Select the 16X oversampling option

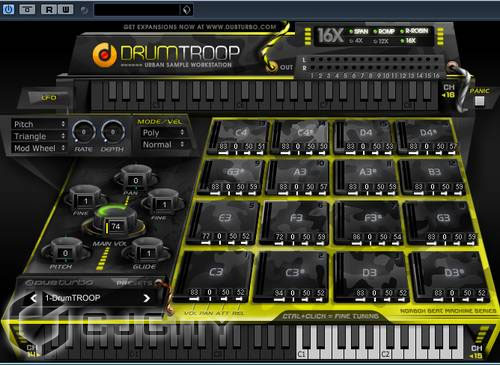(x=408, y=41)
